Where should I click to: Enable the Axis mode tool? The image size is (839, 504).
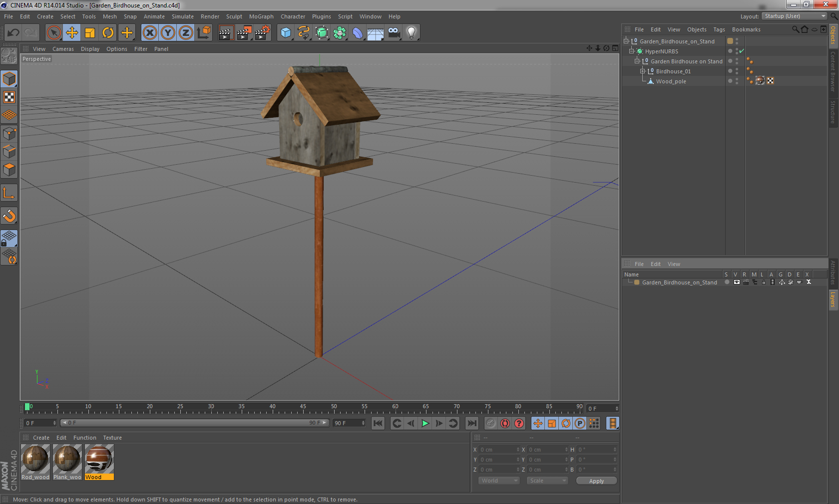tap(9, 193)
